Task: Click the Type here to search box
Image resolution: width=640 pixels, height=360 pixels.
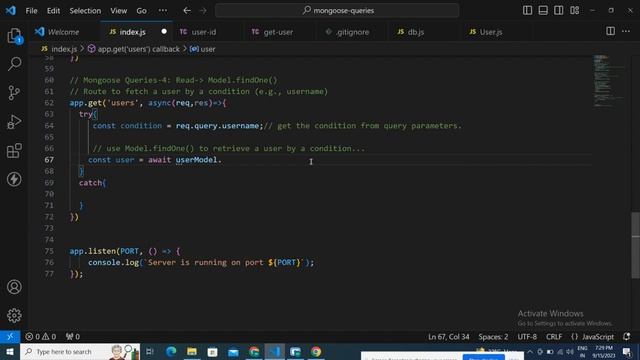Action: click(80, 351)
